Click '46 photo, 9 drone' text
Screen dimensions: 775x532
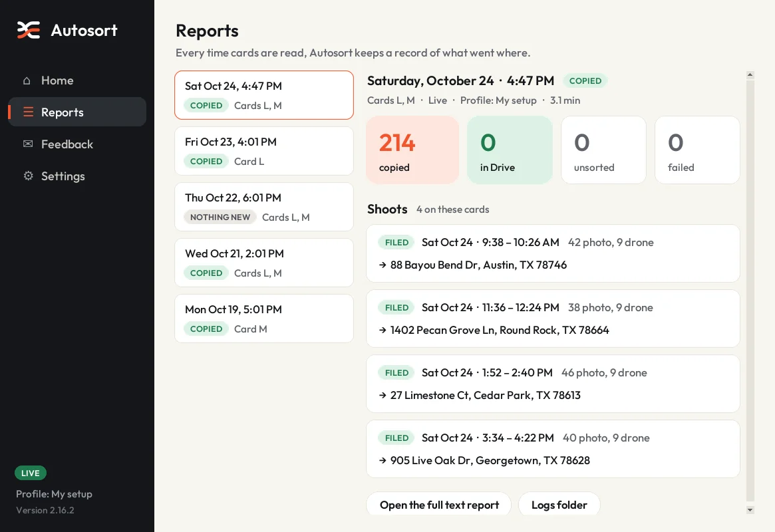[604, 373]
